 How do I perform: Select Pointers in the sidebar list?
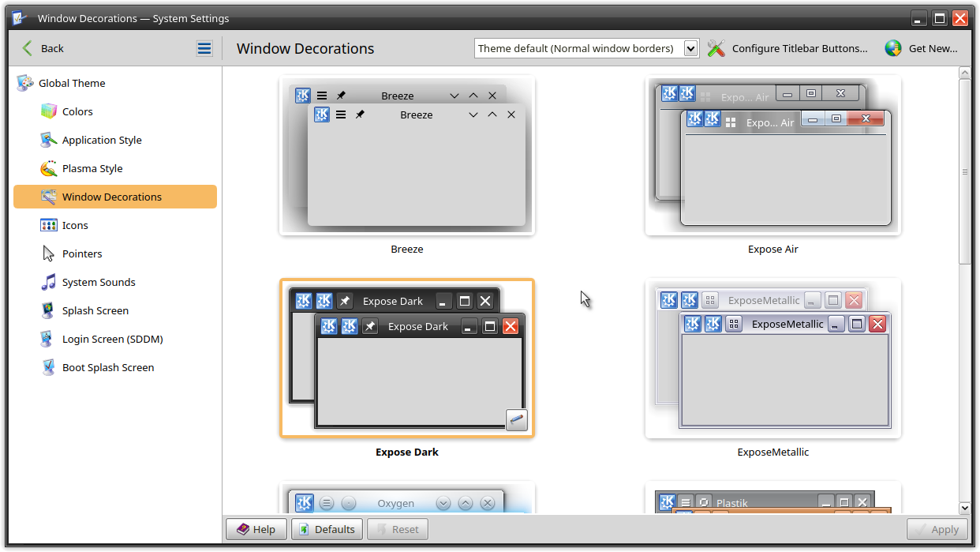coord(115,253)
